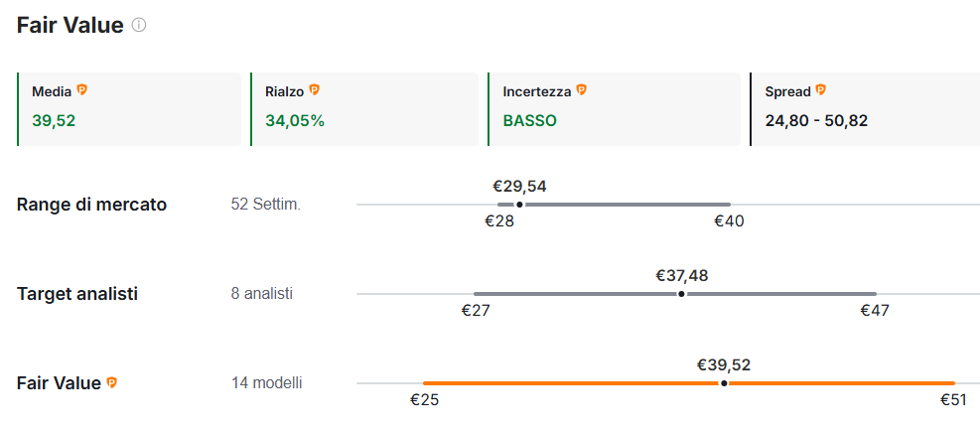Click the Pro badge beside Fair Value row label

(x=112, y=382)
